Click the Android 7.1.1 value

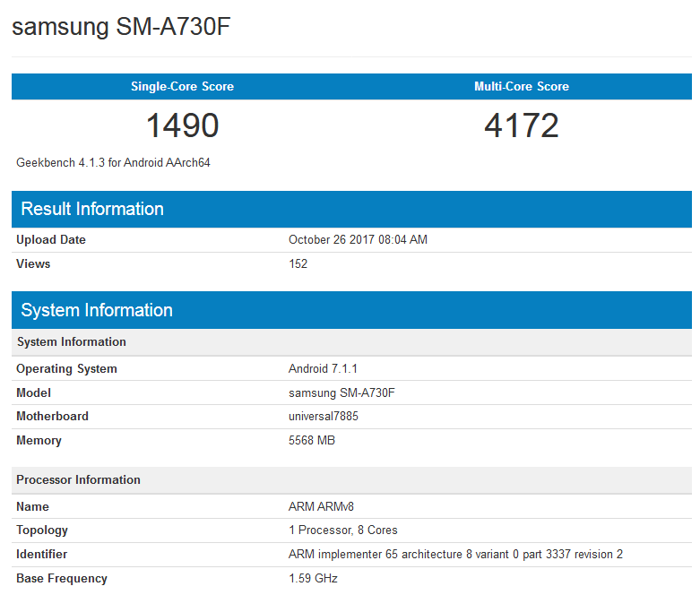coord(323,368)
